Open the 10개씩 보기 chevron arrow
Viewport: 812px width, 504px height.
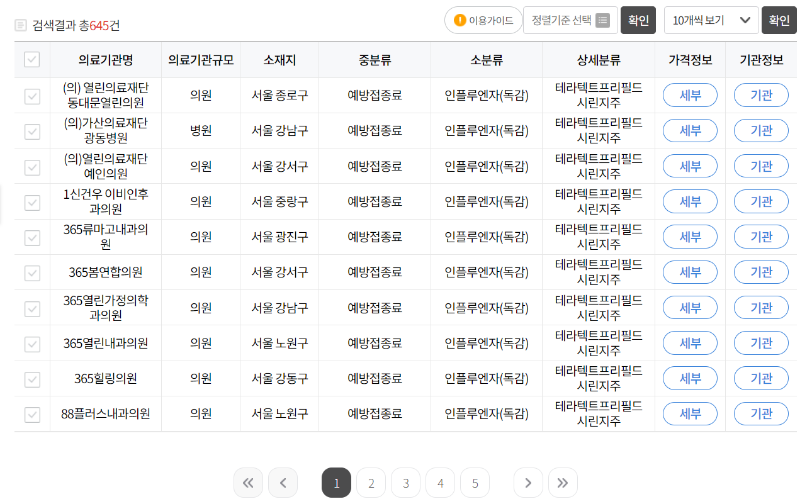(x=745, y=20)
